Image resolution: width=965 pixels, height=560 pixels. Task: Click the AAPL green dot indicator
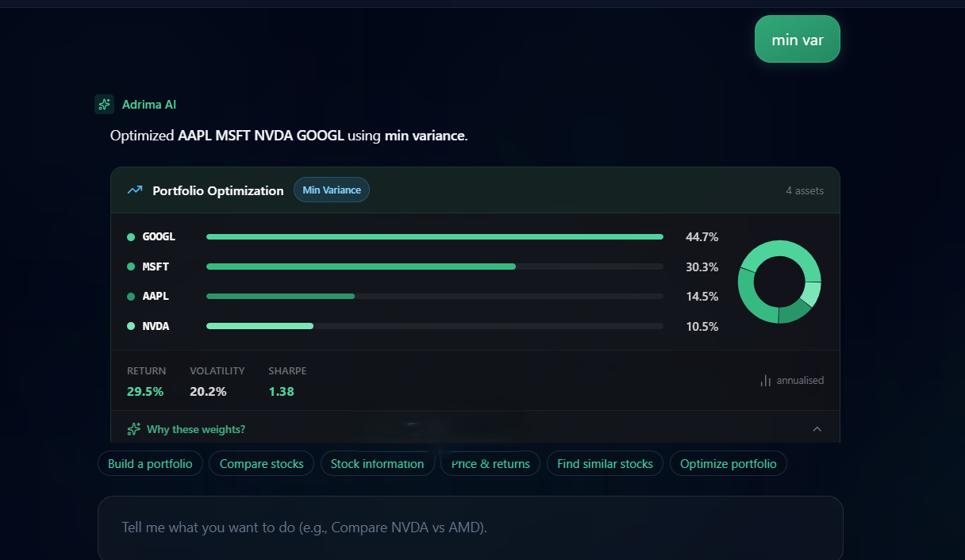[131, 296]
